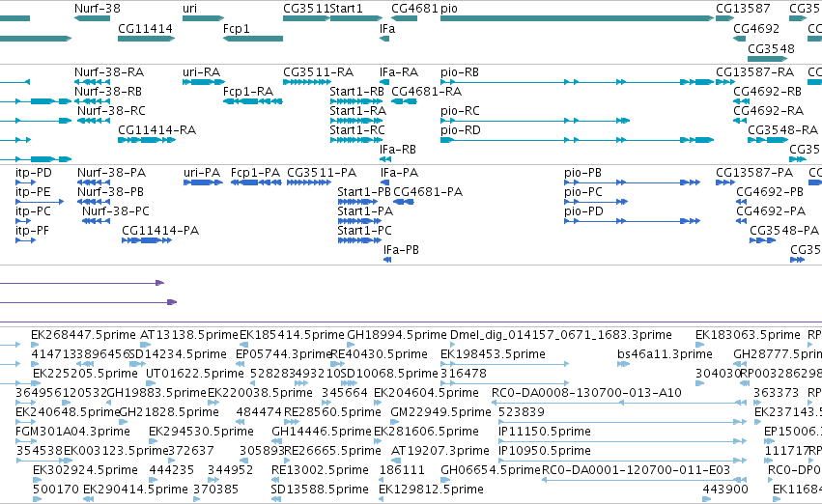Select the RC0-DA0008-130700-013-A10 EST label

[586, 392]
